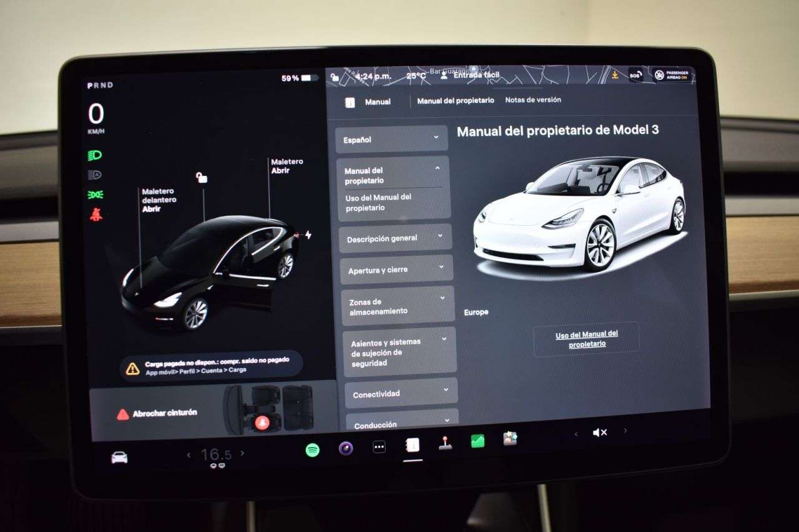Mute the audio with the speaker icon

tap(599, 432)
